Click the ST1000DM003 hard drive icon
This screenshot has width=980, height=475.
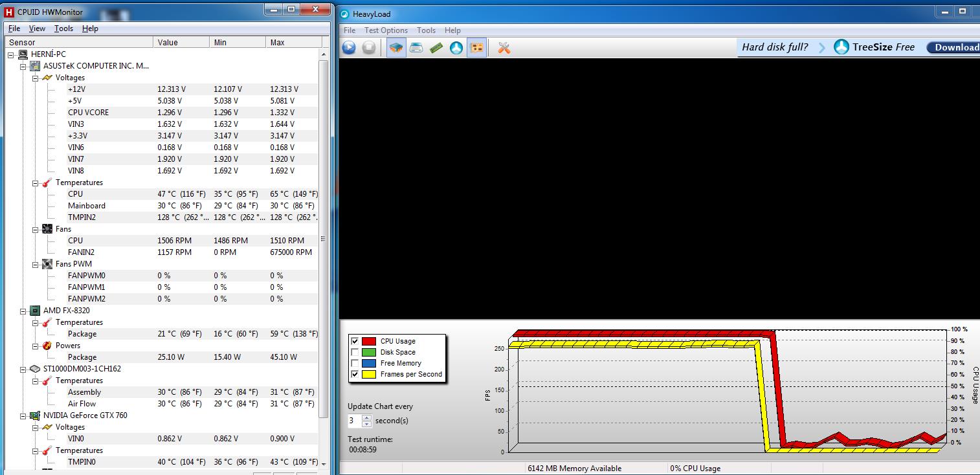tap(35, 369)
